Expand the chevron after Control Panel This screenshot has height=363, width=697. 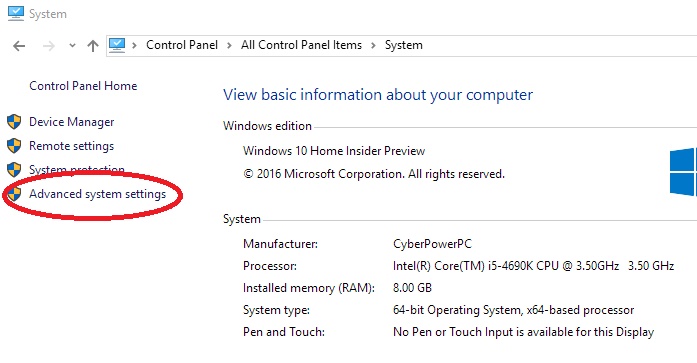229,45
